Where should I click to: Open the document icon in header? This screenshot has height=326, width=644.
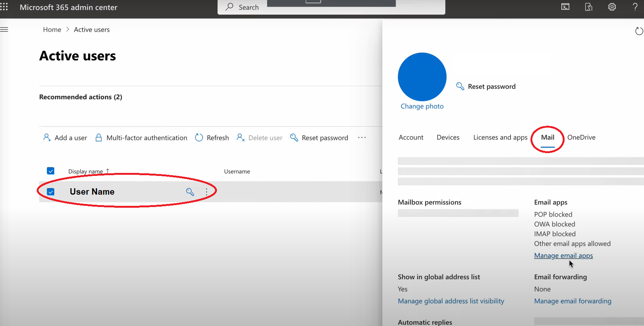(589, 7)
